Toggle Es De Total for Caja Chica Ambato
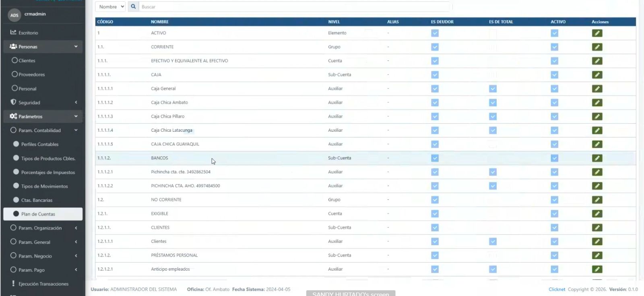The height and width of the screenshot is (296, 644). pyautogui.click(x=493, y=103)
